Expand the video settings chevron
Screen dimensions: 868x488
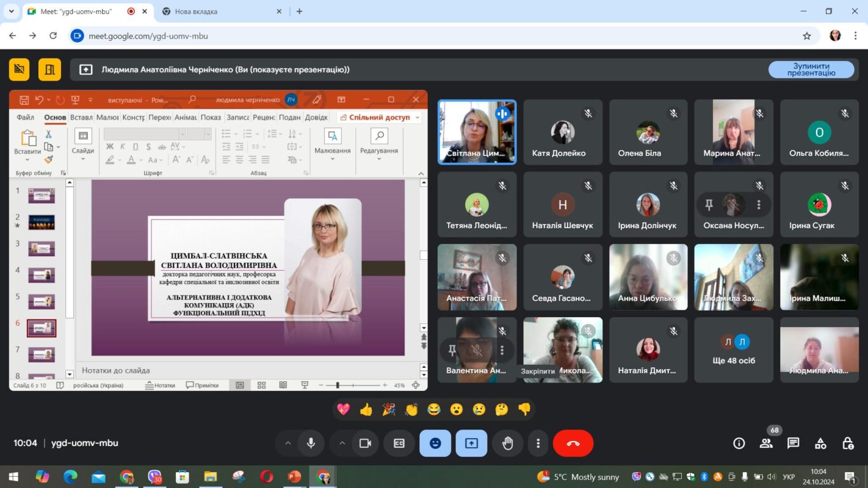click(342, 444)
